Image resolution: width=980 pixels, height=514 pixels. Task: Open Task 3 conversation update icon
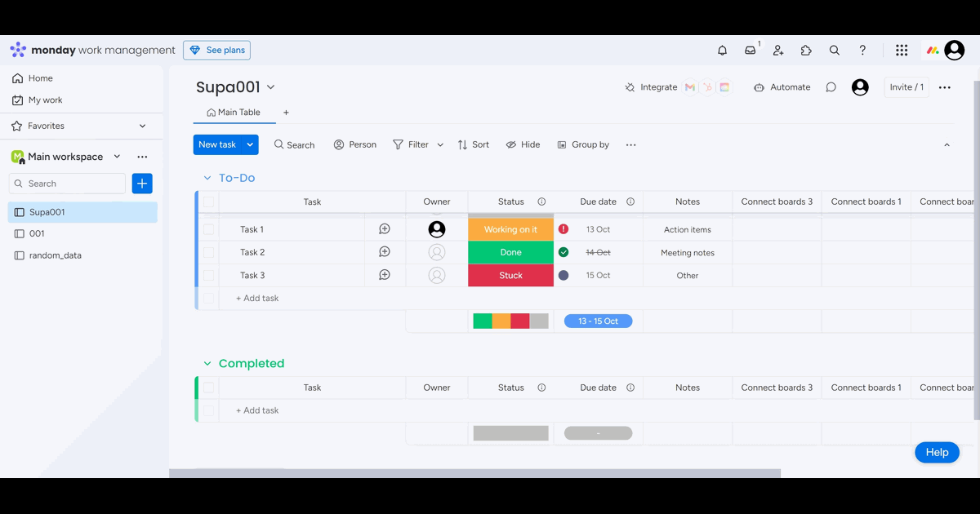[385, 275]
